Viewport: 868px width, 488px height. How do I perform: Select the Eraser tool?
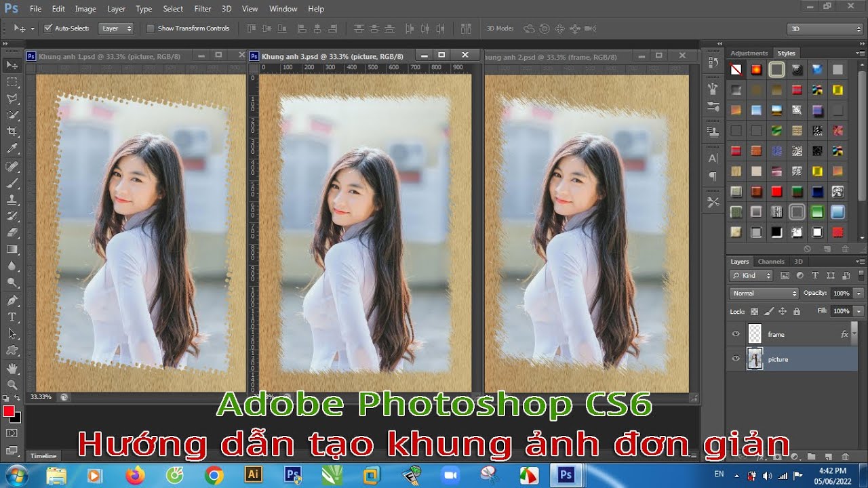(x=12, y=233)
